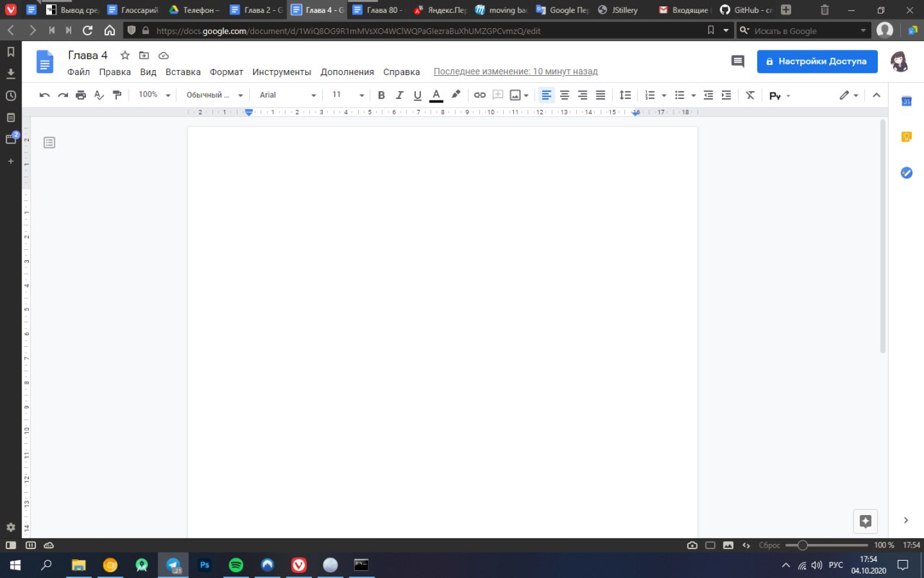Reload the page in the browser

coord(88,30)
